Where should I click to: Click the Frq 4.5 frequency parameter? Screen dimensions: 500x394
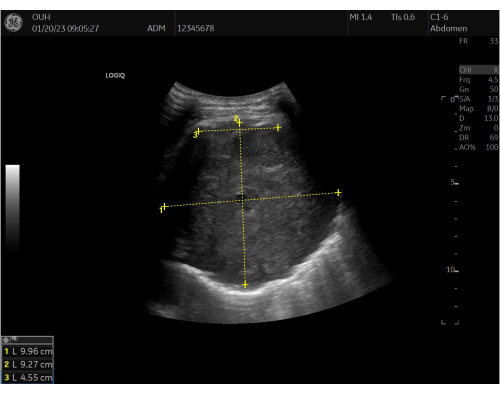tap(479, 80)
